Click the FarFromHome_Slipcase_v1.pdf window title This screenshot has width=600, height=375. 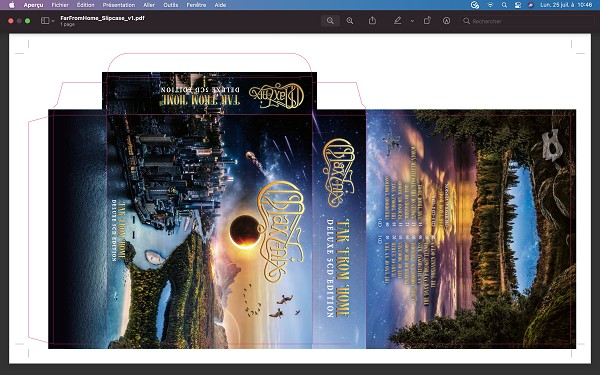[103, 18]
